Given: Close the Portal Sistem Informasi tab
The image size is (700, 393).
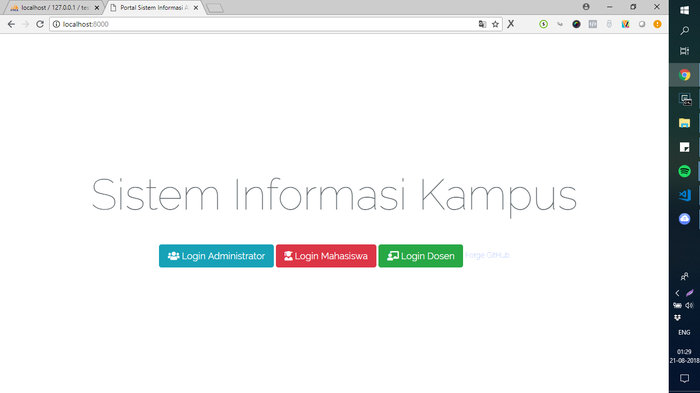Looking at the screenshot, I should 196,8.
